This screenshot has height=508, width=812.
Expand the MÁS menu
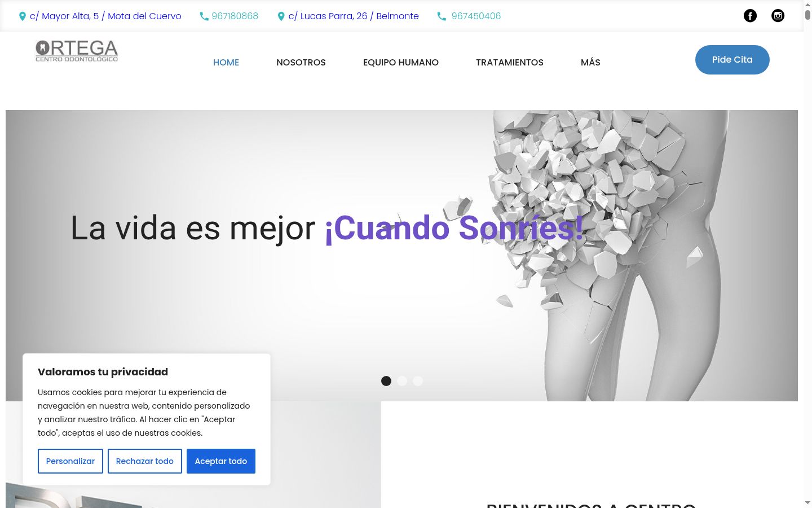[590, 63]
